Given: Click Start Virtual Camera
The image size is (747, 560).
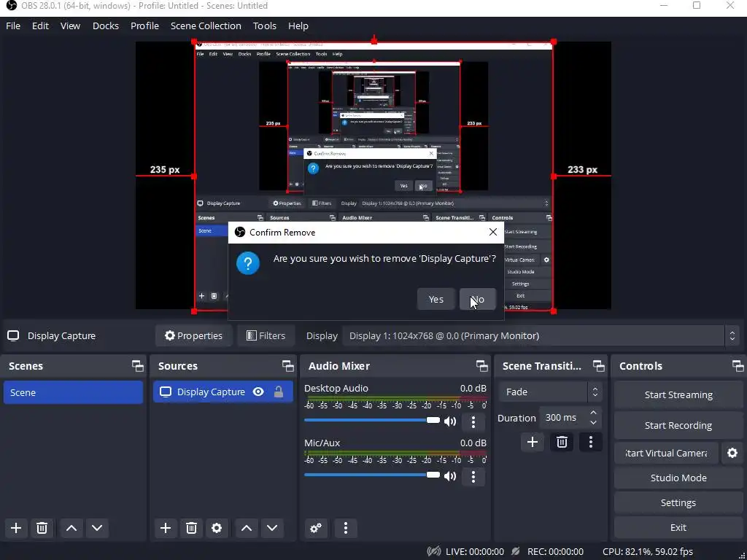Looking at the screenshot, I should point(666,453).
